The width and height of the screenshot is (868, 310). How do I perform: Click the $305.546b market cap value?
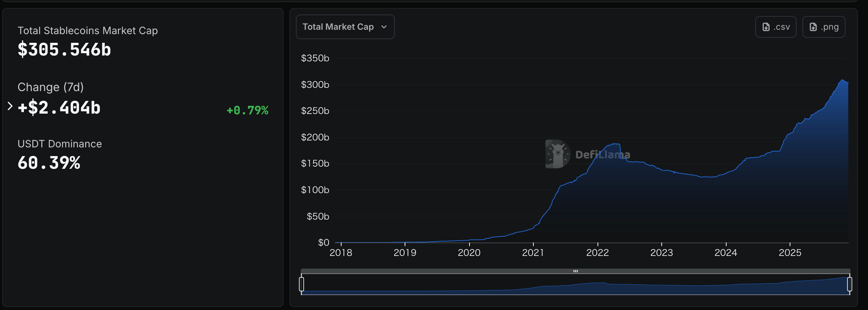[64, 49]
